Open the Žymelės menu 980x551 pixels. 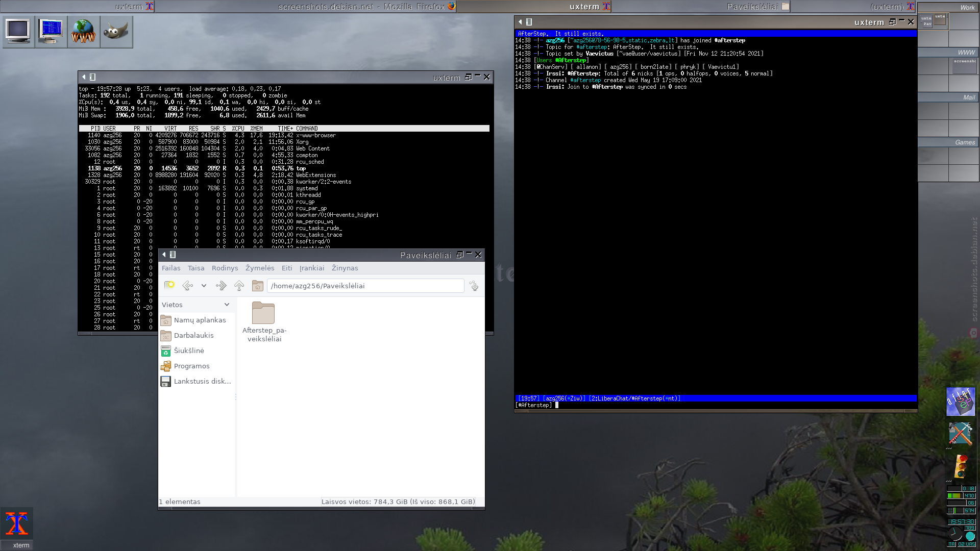260,268
